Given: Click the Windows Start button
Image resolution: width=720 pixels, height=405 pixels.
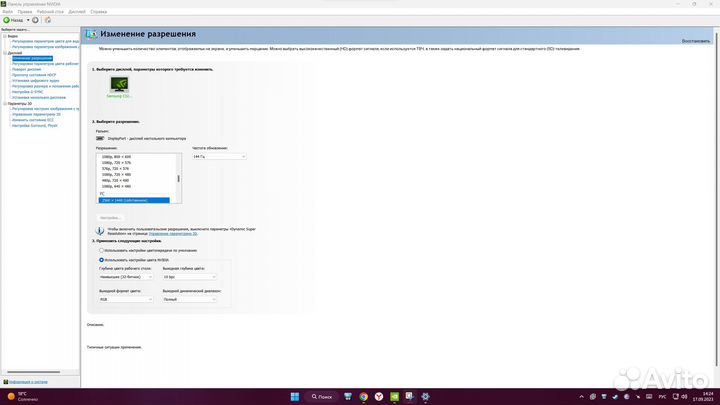Looking at the screenshot, I should (295, 397).
